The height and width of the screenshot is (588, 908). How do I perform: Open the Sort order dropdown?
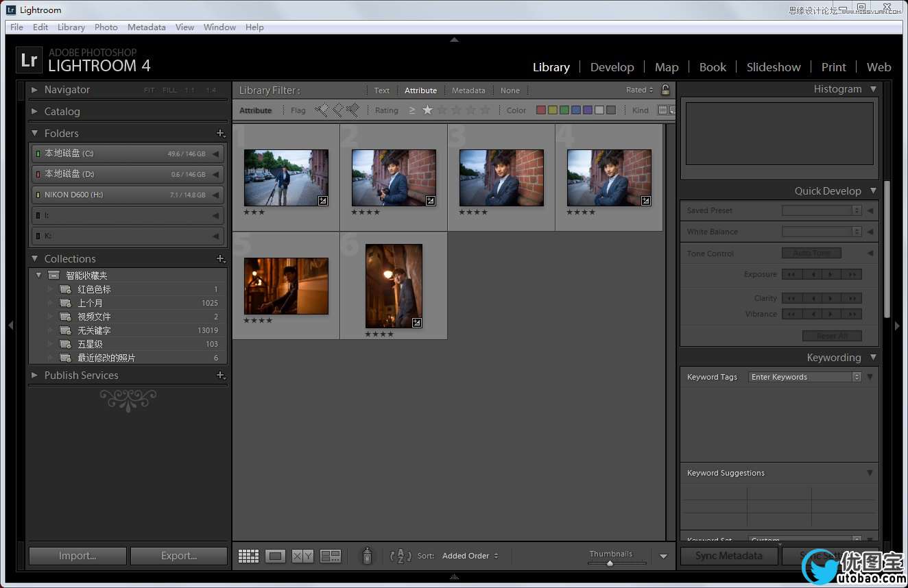coord(470,556)
